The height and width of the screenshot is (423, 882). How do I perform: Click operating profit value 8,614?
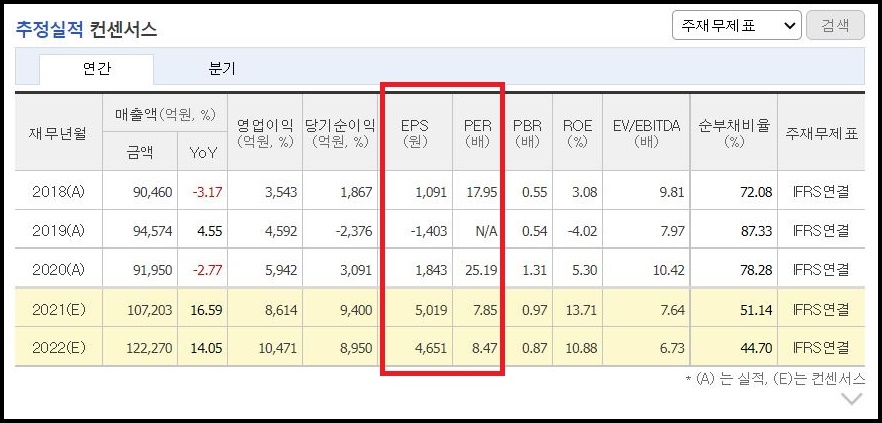(281, 310)
